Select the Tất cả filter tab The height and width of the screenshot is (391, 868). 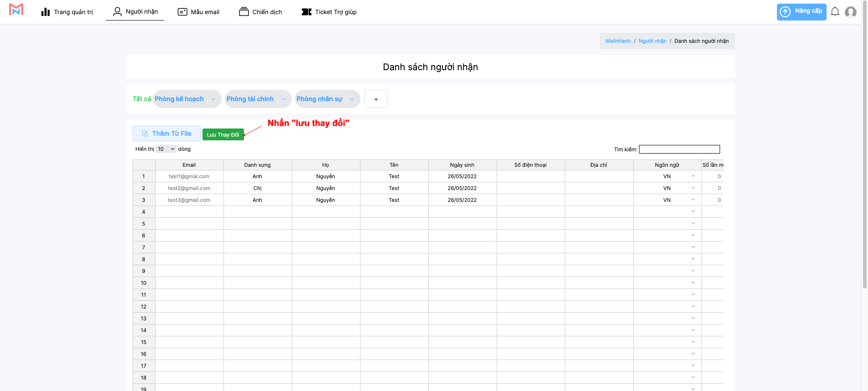pos(142,99)
